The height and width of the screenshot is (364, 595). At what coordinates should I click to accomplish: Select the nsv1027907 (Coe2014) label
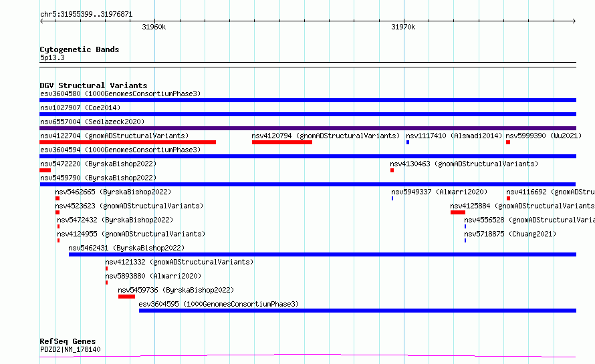tap(80, 108)
